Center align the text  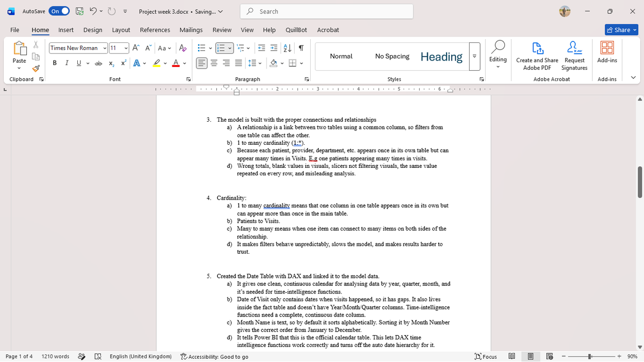(214, 63)
